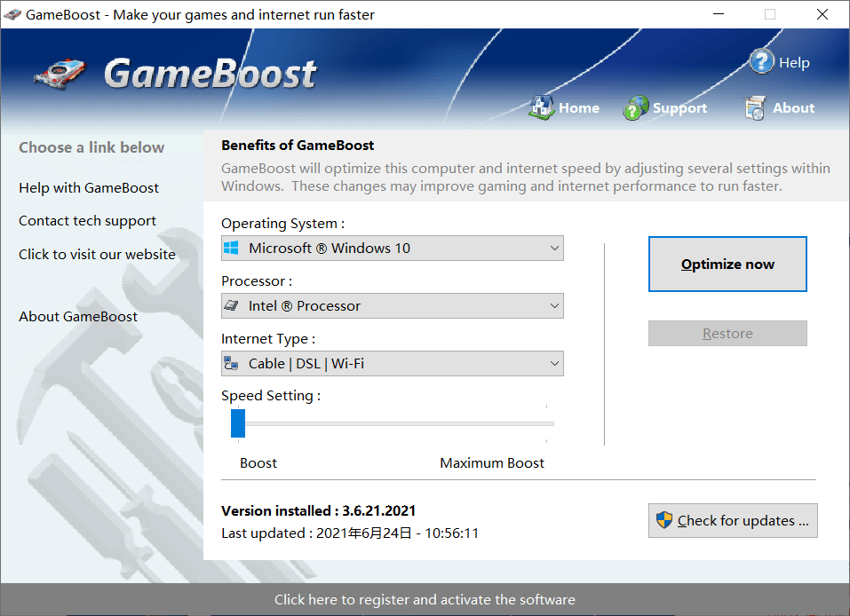This screenshot has width=850, height=616.
Task: Click the Home icon in the top navigation
Action: (543, 106)
